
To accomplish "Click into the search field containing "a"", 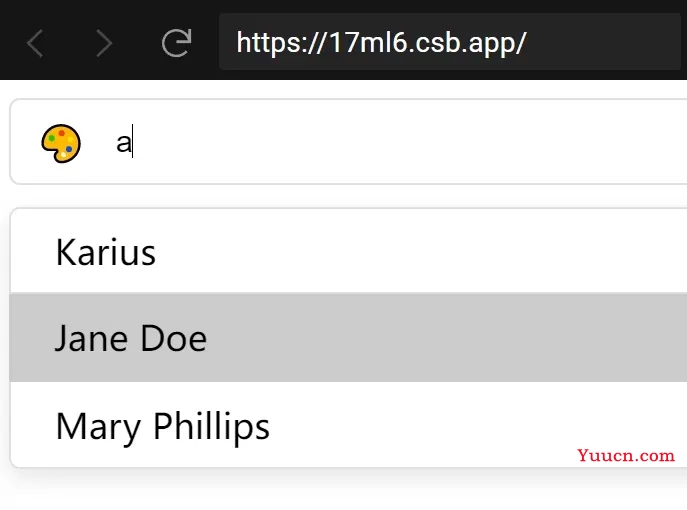I will (348, 142).
